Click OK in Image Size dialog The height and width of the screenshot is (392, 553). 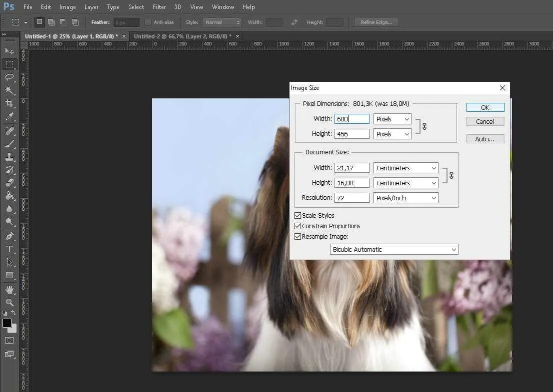[485, 107]
